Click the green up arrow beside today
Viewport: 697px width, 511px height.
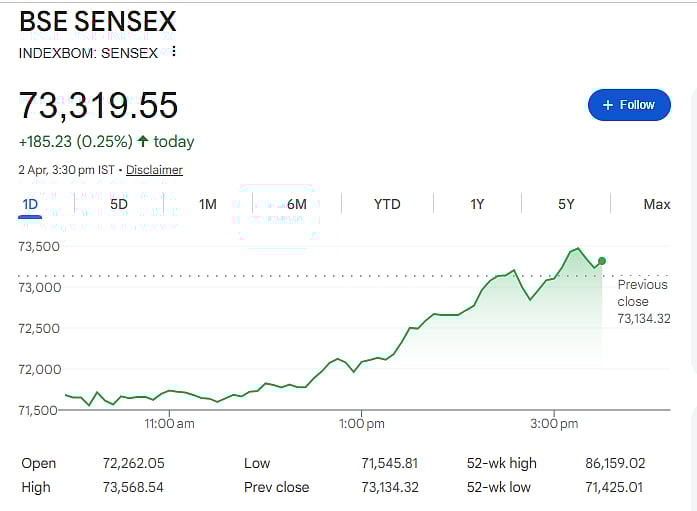[x=143, y=142]
